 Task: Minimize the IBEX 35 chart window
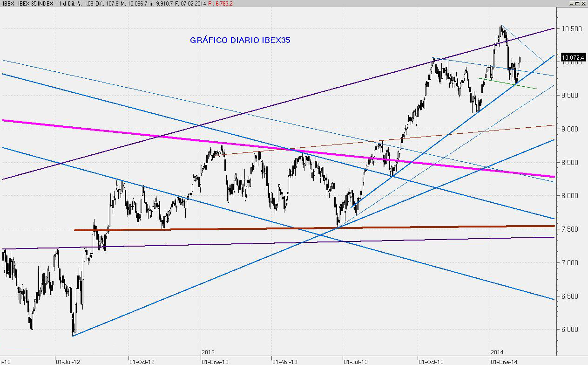(571, 3)
